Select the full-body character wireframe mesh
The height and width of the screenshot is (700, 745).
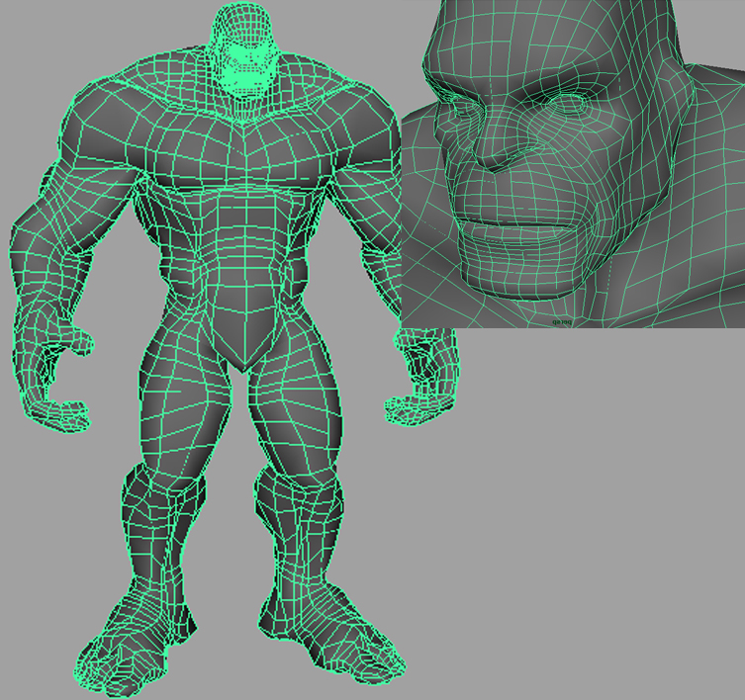coord(233,350)
